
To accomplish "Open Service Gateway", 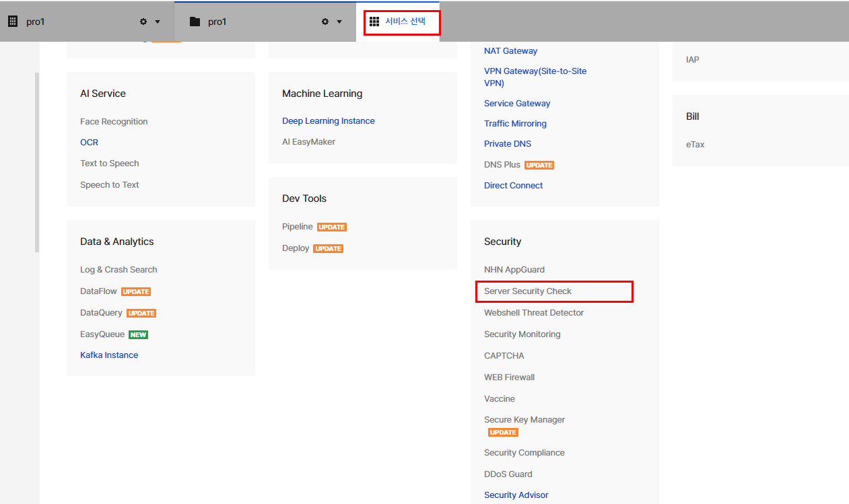I will (517, 104).
